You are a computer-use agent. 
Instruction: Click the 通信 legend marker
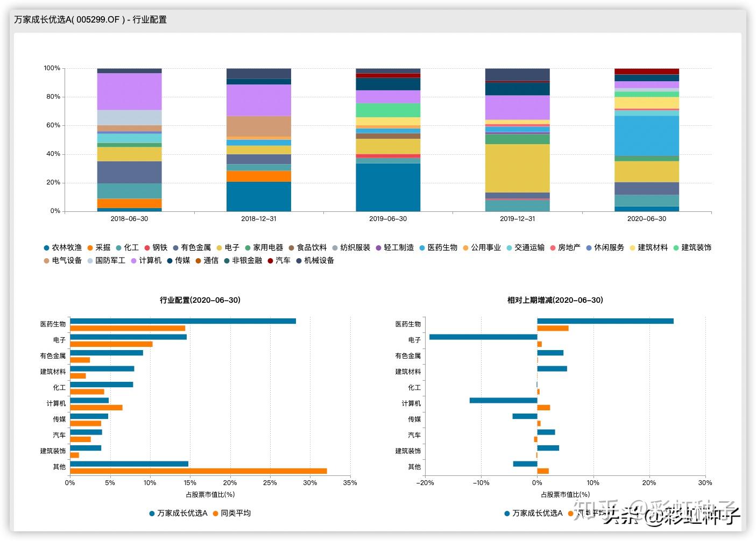pyautogui.click(x=198, y=261)
